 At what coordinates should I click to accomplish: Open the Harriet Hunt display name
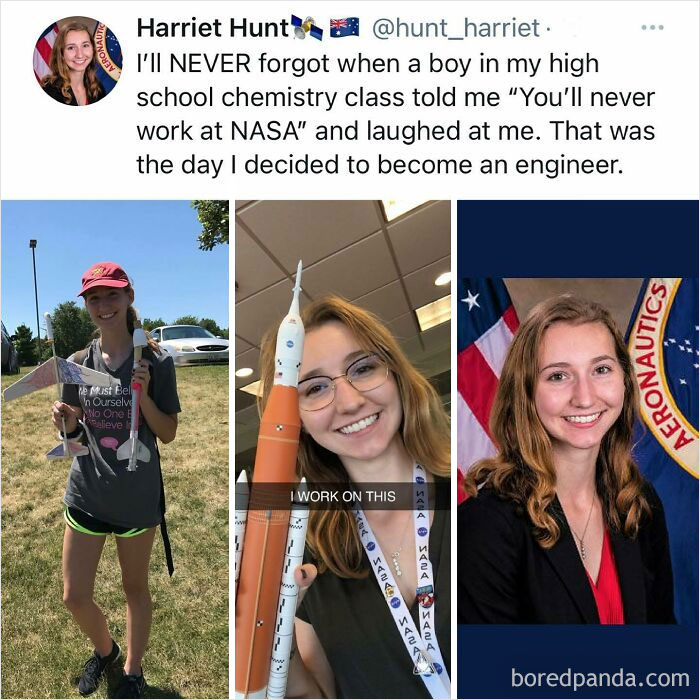[x=213, y=28]
